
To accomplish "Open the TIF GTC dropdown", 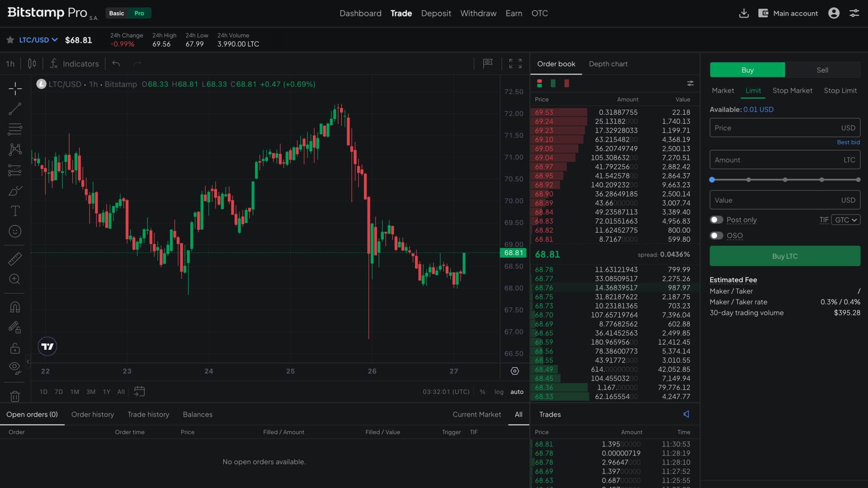I will pos(845,220).
